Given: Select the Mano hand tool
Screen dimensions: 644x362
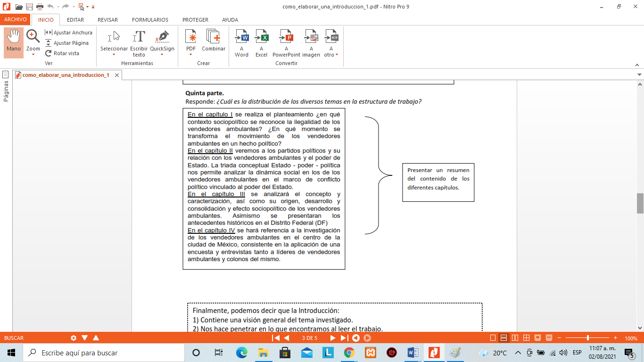Looking at the screenshot, I should coord(14,42).
